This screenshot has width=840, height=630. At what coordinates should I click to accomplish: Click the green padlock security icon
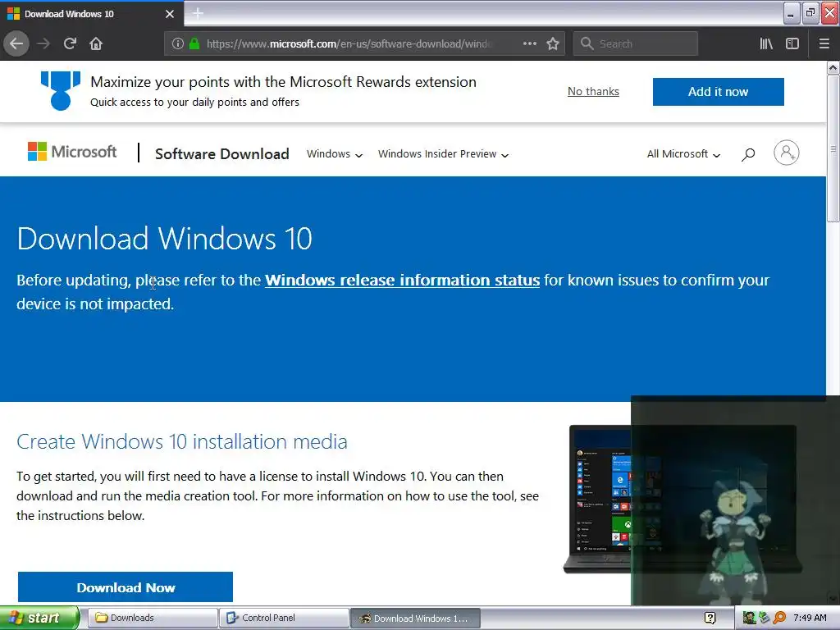point(194,43)
